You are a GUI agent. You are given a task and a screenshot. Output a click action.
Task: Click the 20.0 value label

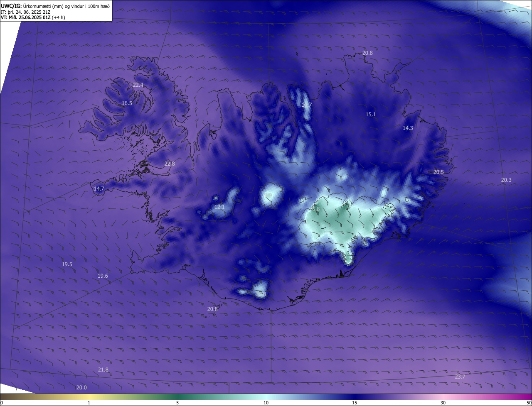[x=81, y=387]
